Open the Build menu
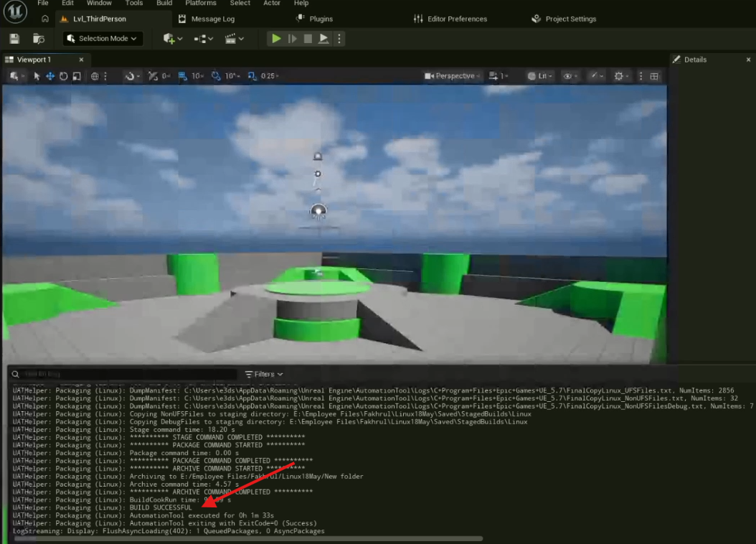This screenshot has height=544, width=756. tap(164, 3)
